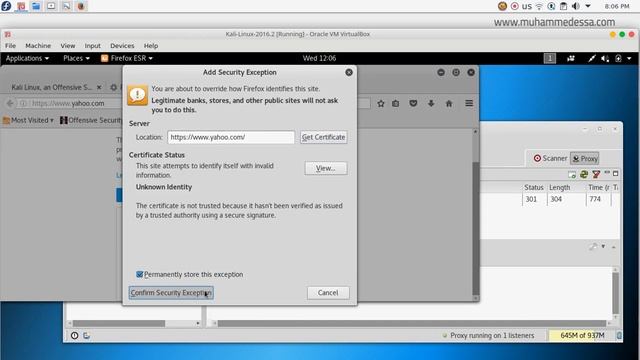Click the host Wi-Fi network icon
The image size is (640, 360).
click(539, 6)
